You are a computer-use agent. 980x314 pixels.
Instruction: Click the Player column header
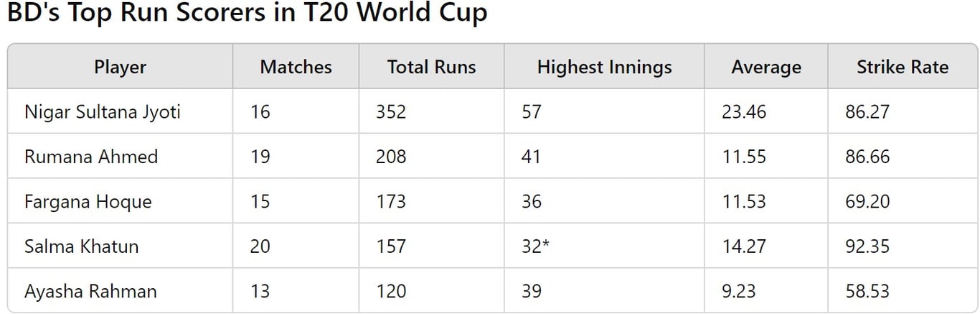[120, 68]
